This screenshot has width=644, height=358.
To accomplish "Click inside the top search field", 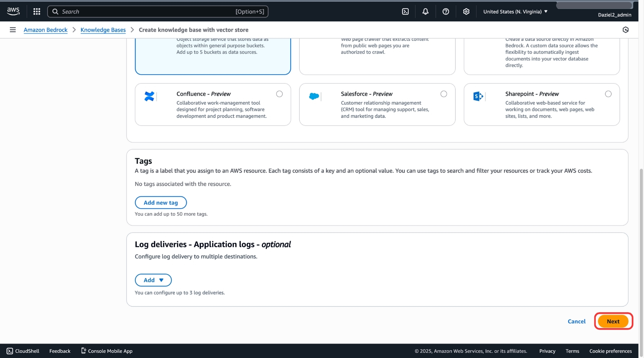I will pyautogui.click(x=158, y=11).
